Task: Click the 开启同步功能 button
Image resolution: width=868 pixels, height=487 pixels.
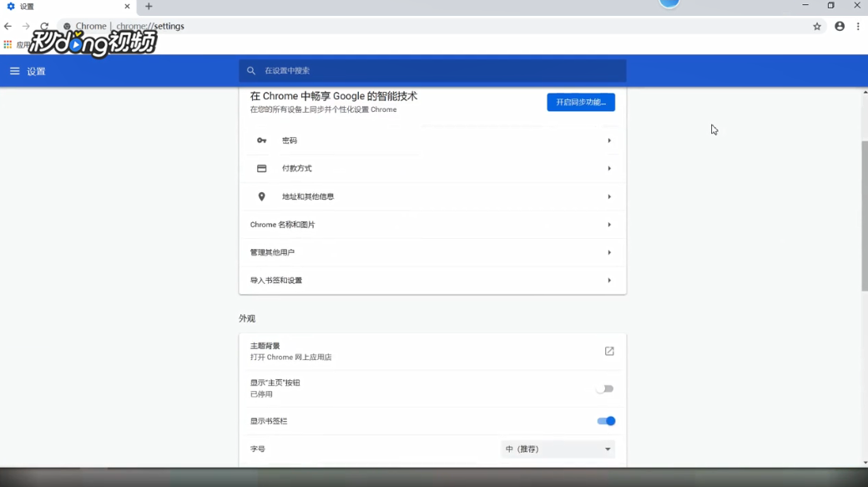Action: click(x=581, y=103)
